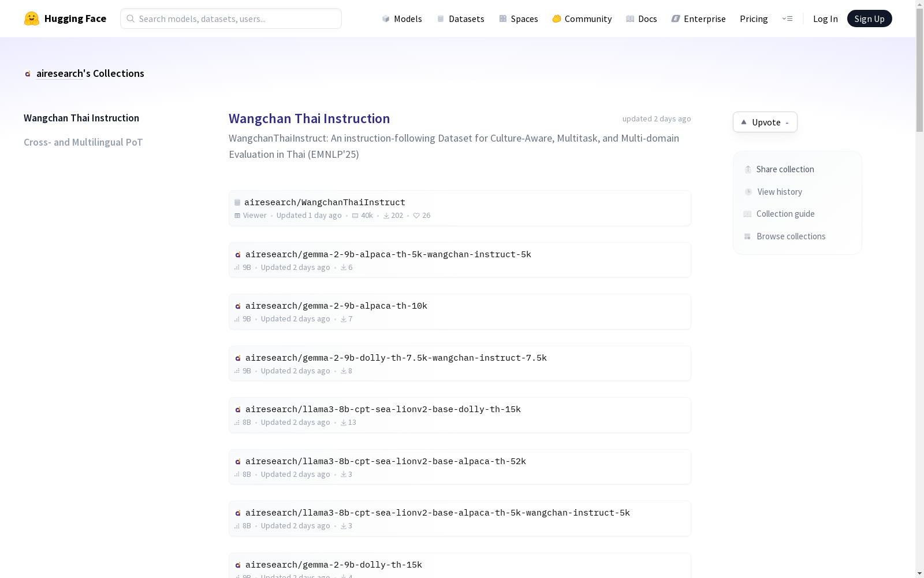Open the Wangchan Thai Instruction title link
924x578 pixels.
click(x=310, y=118)
